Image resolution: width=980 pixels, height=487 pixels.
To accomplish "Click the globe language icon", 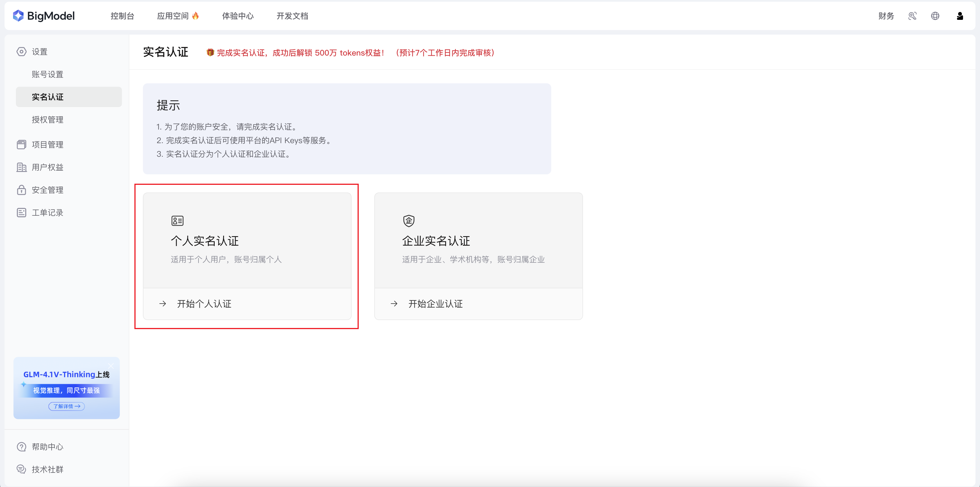I will [935, 16].
